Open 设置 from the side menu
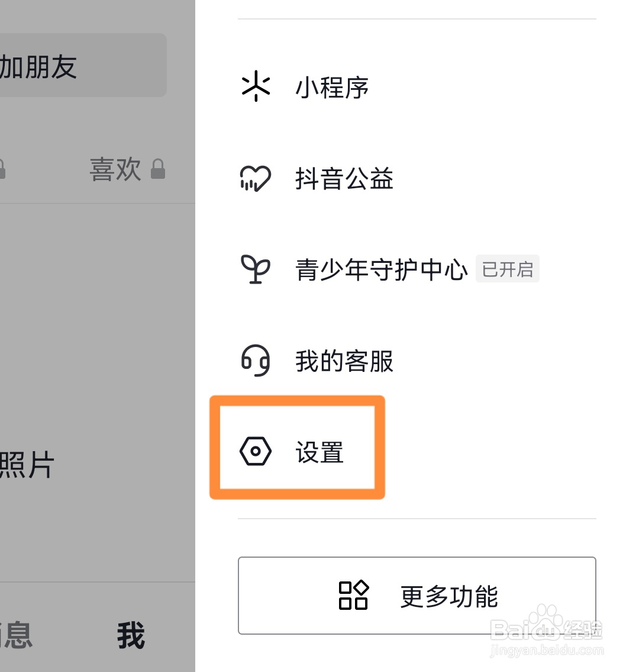This screenshot has height=672, width=639. (x=319, y=453)
